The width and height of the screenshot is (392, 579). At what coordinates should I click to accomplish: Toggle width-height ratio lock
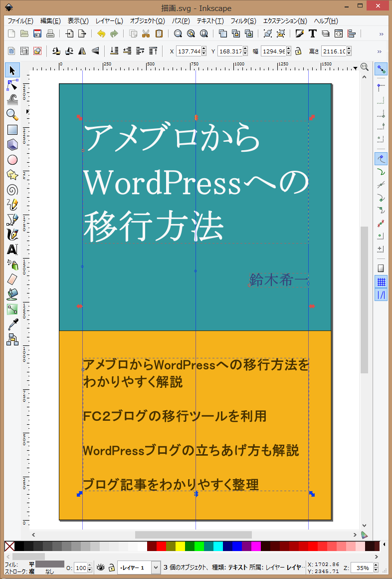click(x=298, y=51)
